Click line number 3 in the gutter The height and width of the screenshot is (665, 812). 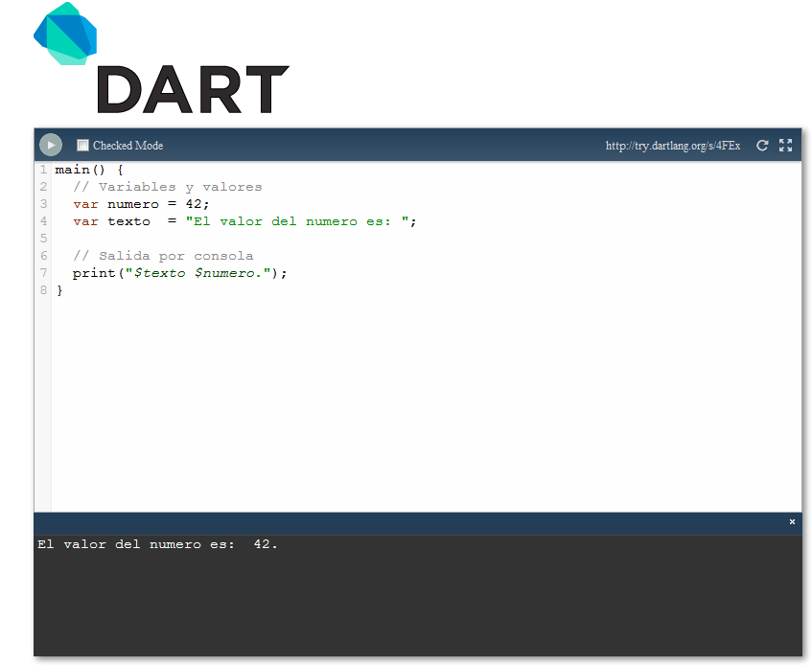(42, 203)
